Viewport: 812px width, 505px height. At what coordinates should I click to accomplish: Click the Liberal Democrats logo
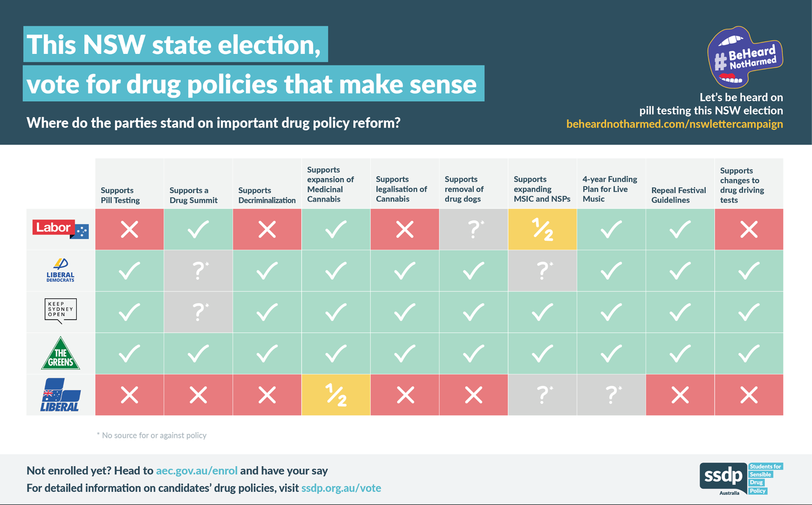(60, 270)
